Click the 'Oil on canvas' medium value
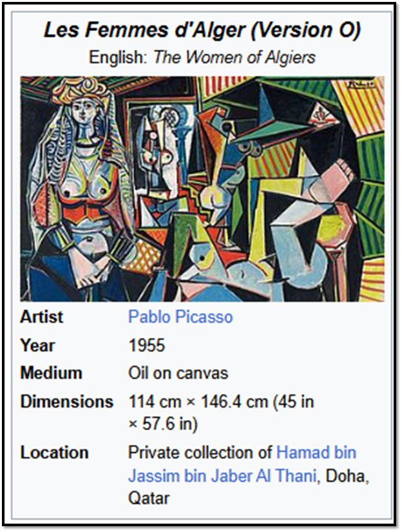Viewport: 402px width, 532px height. tap(178, 373)
